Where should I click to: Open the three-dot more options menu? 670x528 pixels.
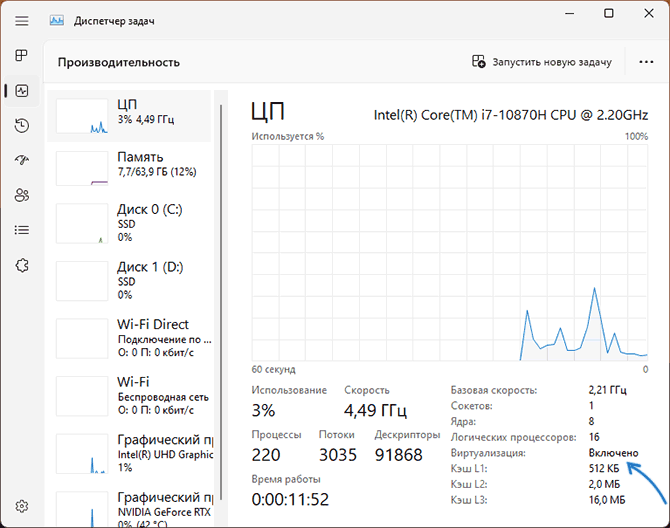(x=646, y=62)
